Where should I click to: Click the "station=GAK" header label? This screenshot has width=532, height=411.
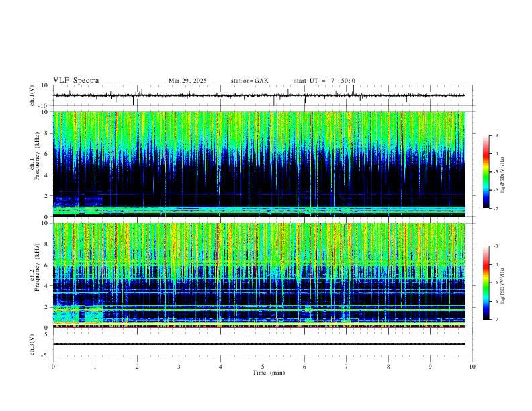pos(249,81)
